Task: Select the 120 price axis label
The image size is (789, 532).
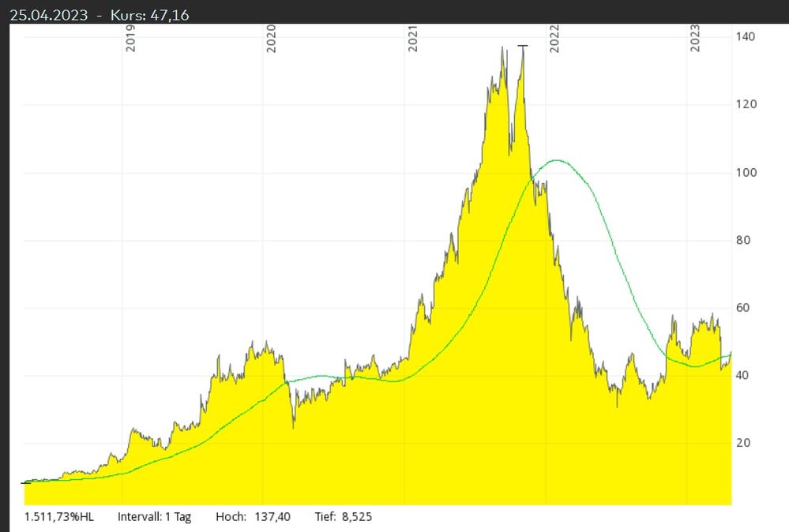Action: coord(745,104)
